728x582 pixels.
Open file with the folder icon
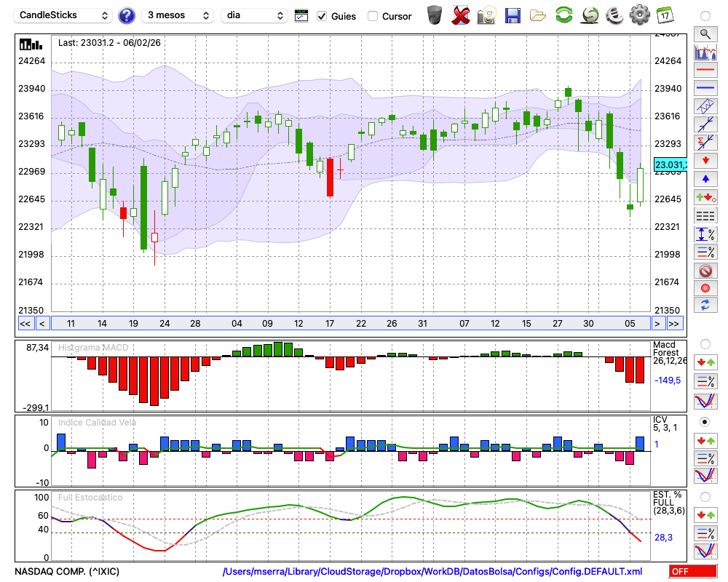point(538,15)
